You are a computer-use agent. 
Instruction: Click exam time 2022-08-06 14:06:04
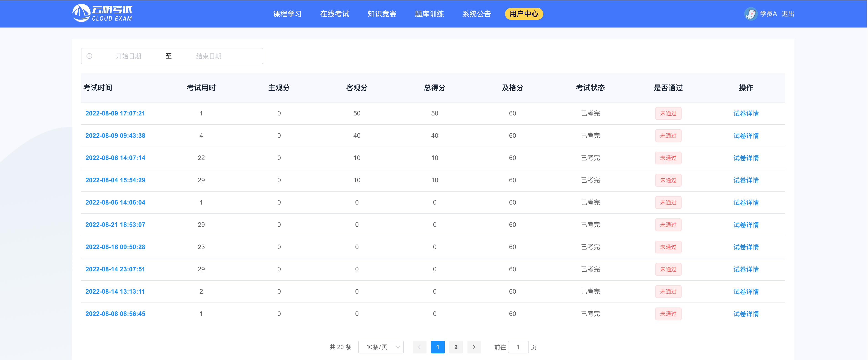click(x=115, y=202)
